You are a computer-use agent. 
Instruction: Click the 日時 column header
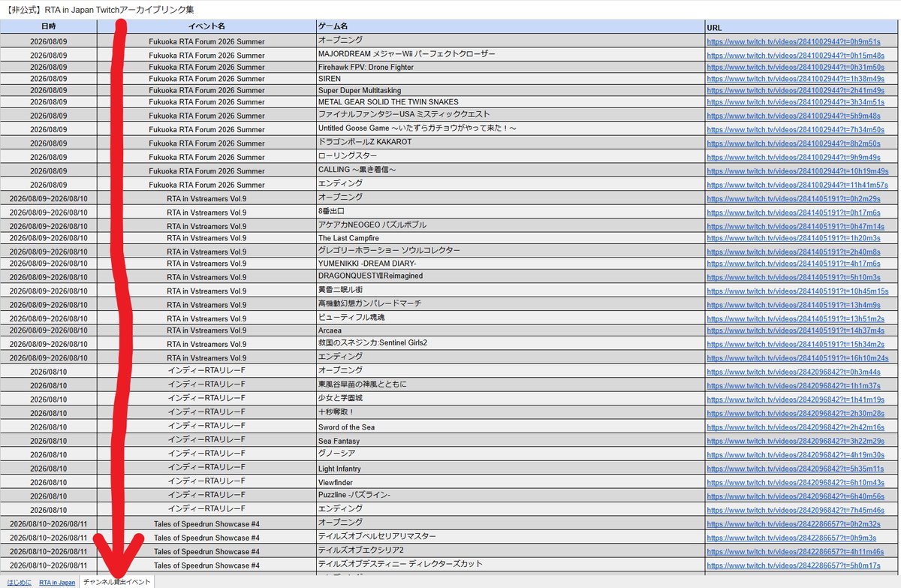click(x=48, y=26)
